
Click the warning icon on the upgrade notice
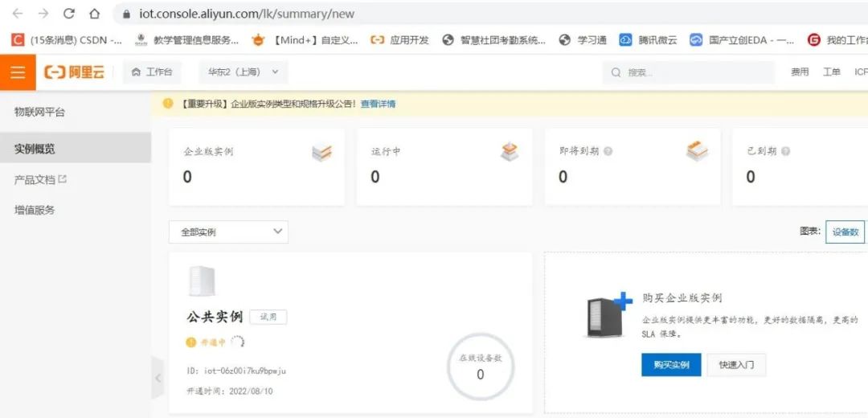click(168, 104)
